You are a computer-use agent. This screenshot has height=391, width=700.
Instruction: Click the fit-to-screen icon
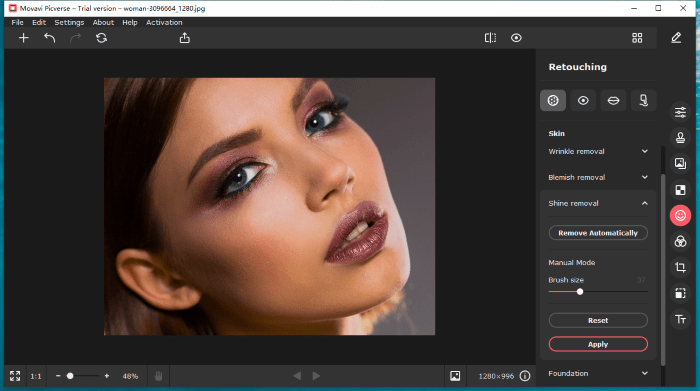[x=15, y=376]
